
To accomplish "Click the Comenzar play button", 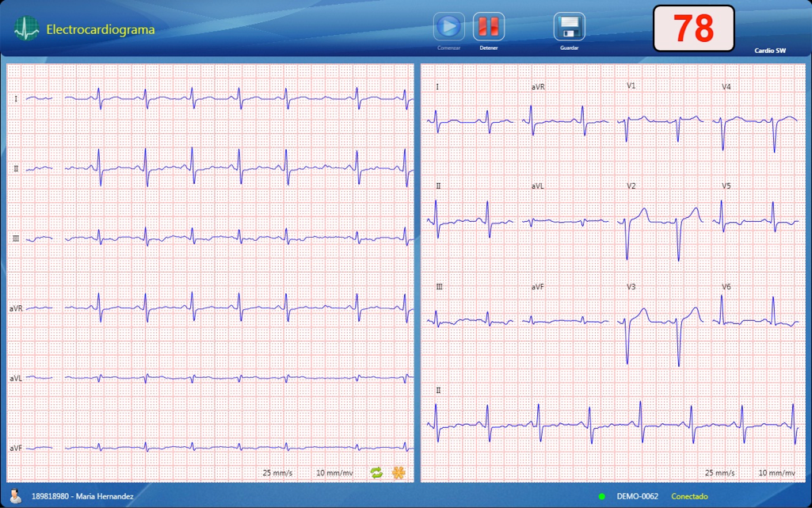I will [448, 27].
